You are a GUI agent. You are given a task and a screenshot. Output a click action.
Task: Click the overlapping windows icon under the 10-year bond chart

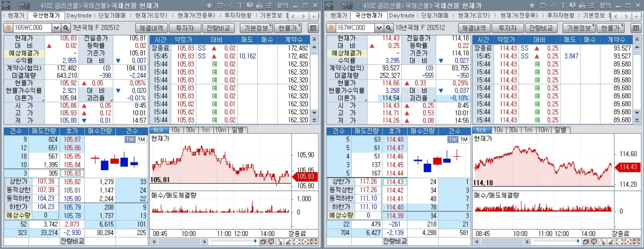585,241
